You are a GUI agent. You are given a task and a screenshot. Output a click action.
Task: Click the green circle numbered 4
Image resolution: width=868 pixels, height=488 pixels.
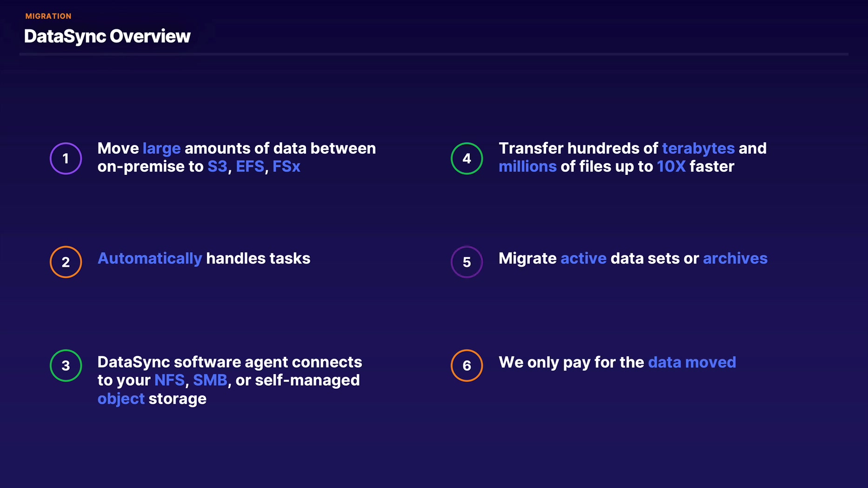(467, 158)
